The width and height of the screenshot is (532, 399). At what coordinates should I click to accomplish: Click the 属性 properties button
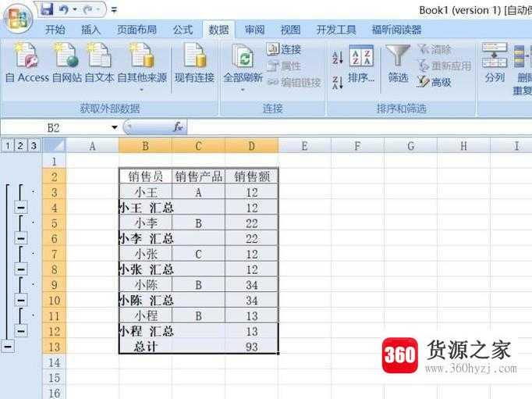tap(284, 66)
